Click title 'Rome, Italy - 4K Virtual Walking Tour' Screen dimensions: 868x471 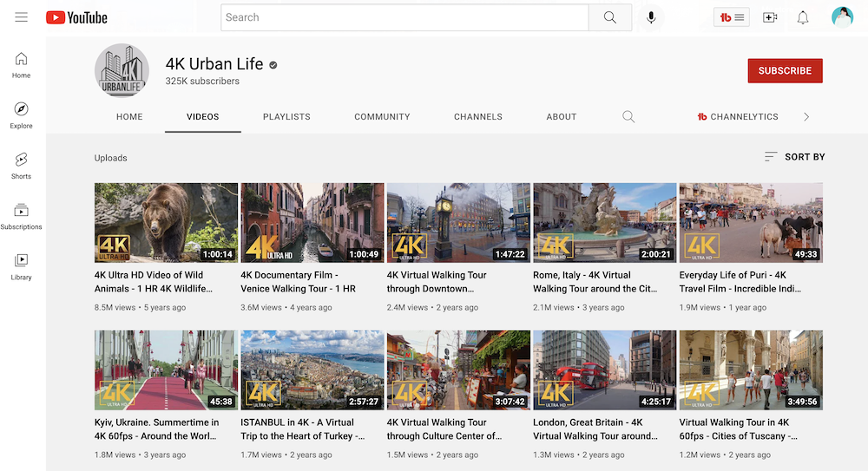tap(595, 282)
